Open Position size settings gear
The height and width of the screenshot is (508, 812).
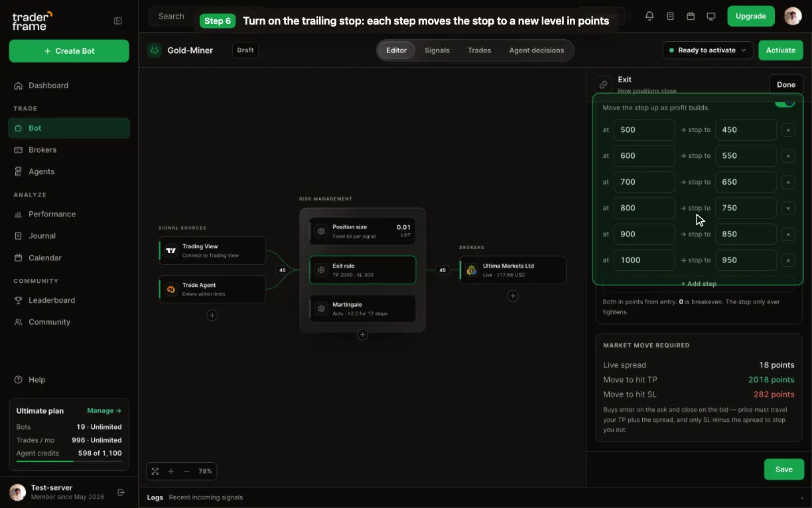click(322, 231)
